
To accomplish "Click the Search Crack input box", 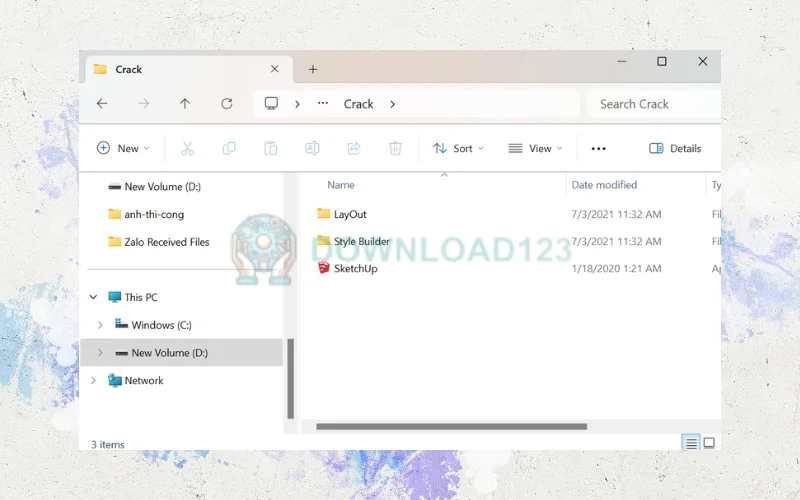I will click(650, 104).
